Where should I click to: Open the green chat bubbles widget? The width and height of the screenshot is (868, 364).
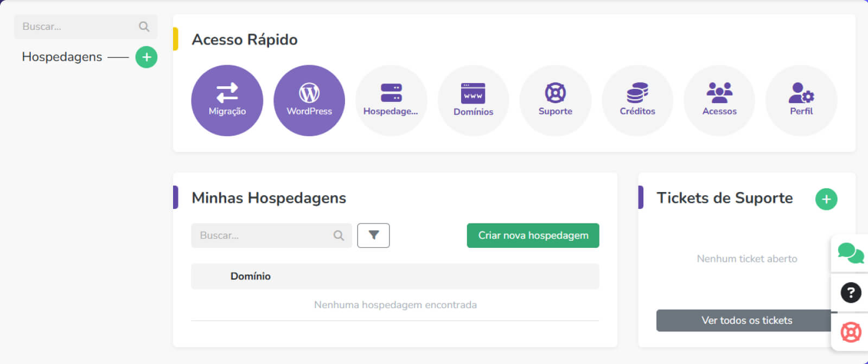tap(850, 253)
